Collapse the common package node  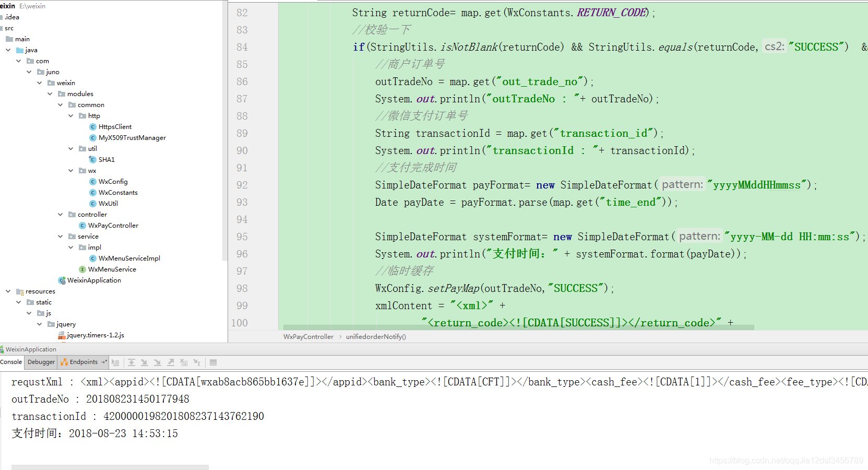pos(60,105)
